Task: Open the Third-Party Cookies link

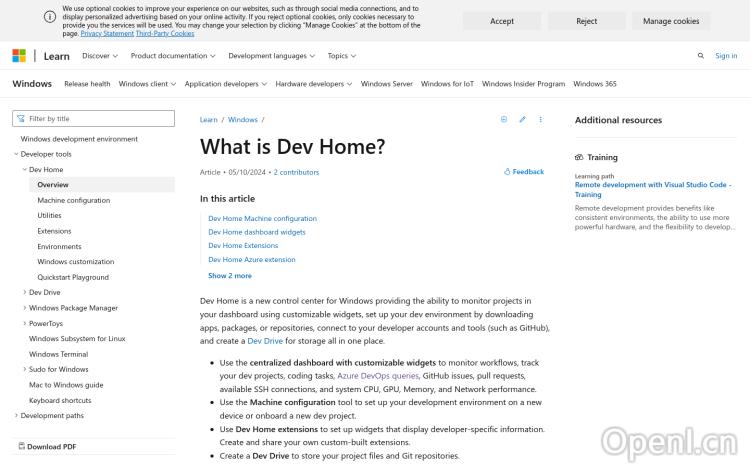Action: pyautogui.click(x=165, y=33)
